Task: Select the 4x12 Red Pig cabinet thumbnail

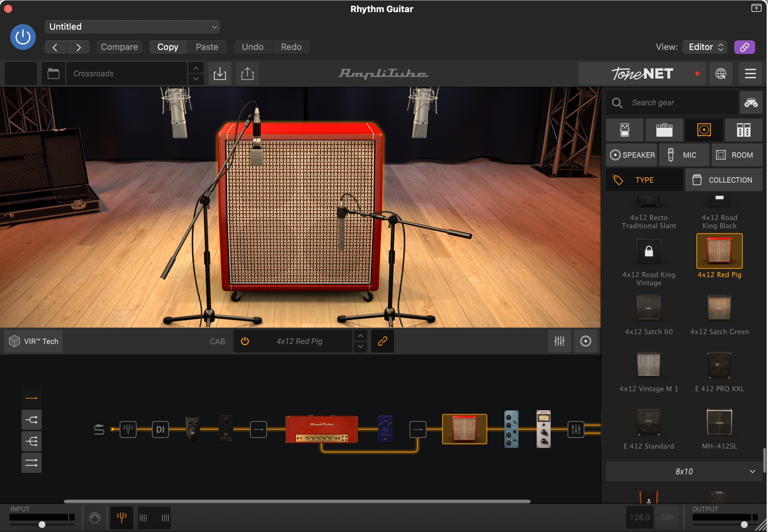Action: (719, 251)
